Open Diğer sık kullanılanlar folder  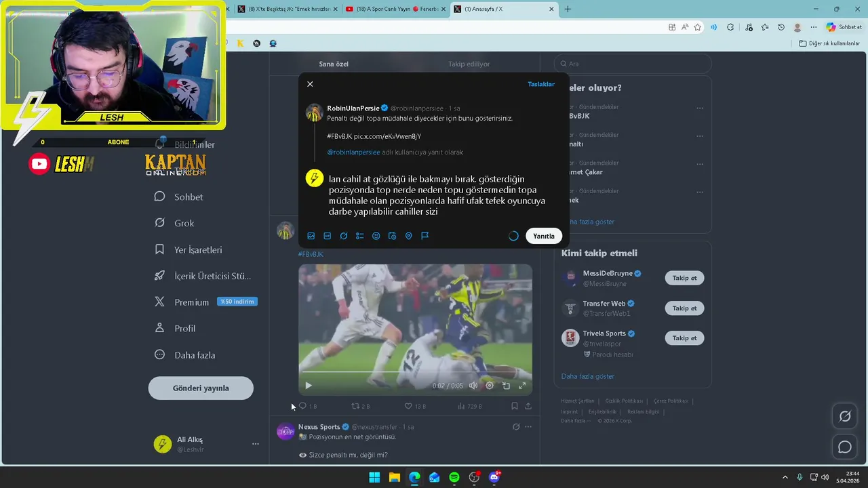tap(829, 43)
